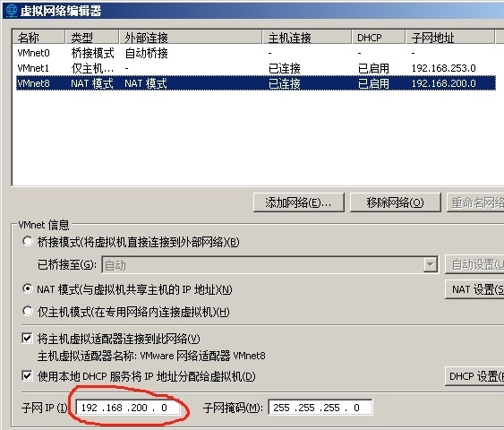Screen dimensions: 504x430
Task: Toggle 将主机虚拟适配器连接到此网络 checkbox
Action: pyautogui.click(x=27, y=338)
